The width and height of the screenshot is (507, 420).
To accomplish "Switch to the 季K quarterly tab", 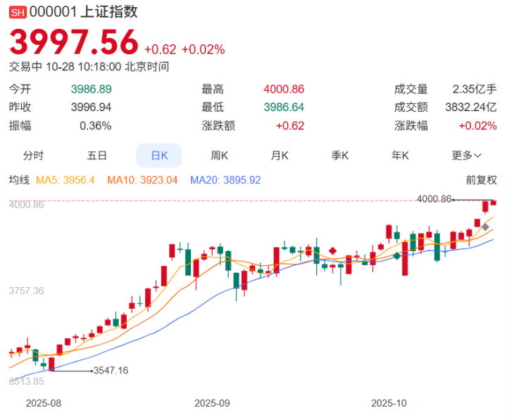I will (x=340, y=155).
